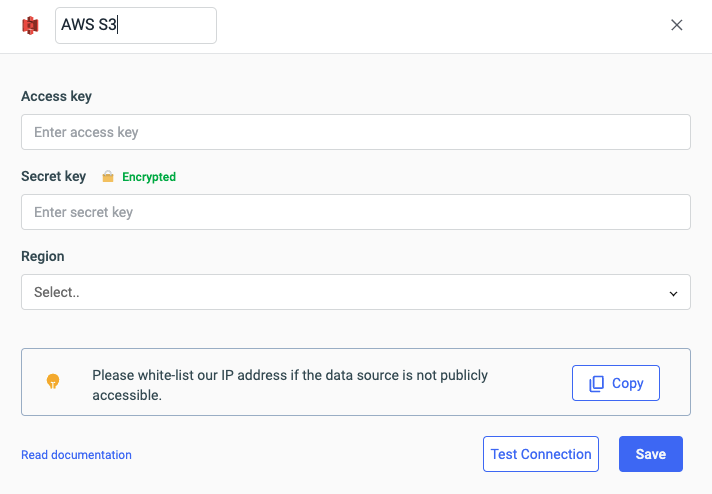This screenshot has height=494, width=712.
Task: Open the Read documentation link
Action: [76, 455]
